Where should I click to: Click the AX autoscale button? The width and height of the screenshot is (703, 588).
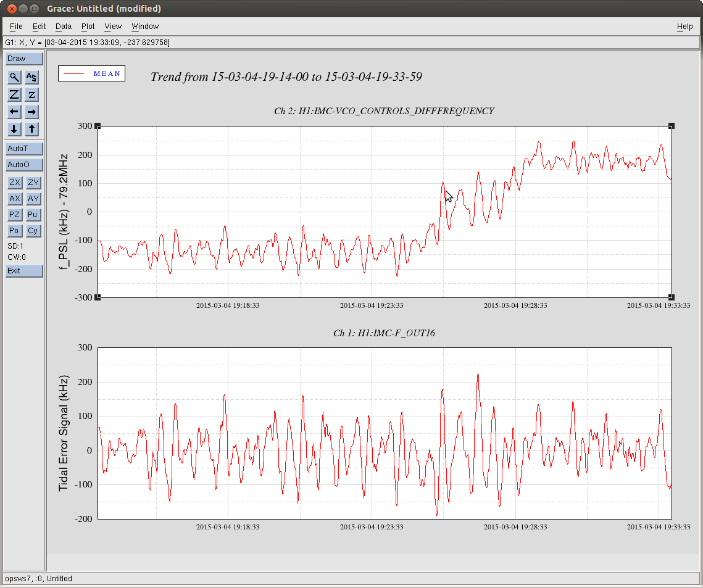coord(15,199)
